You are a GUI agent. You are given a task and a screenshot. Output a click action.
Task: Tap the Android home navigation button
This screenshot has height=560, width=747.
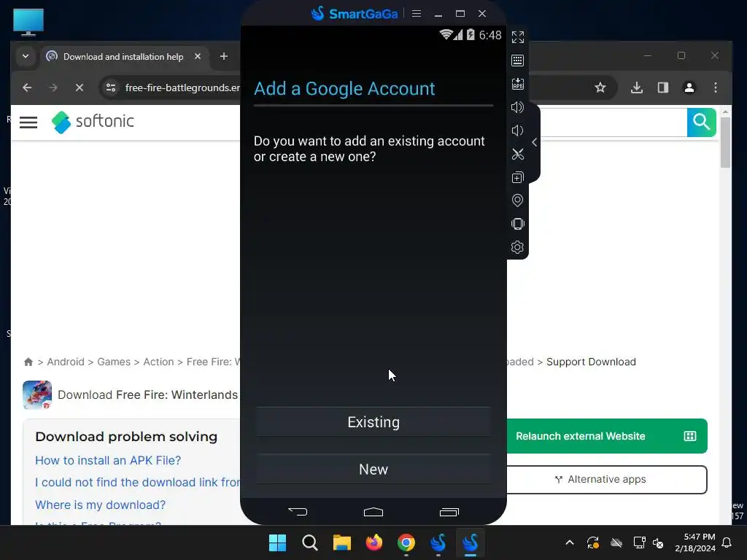tap(373, 512)
